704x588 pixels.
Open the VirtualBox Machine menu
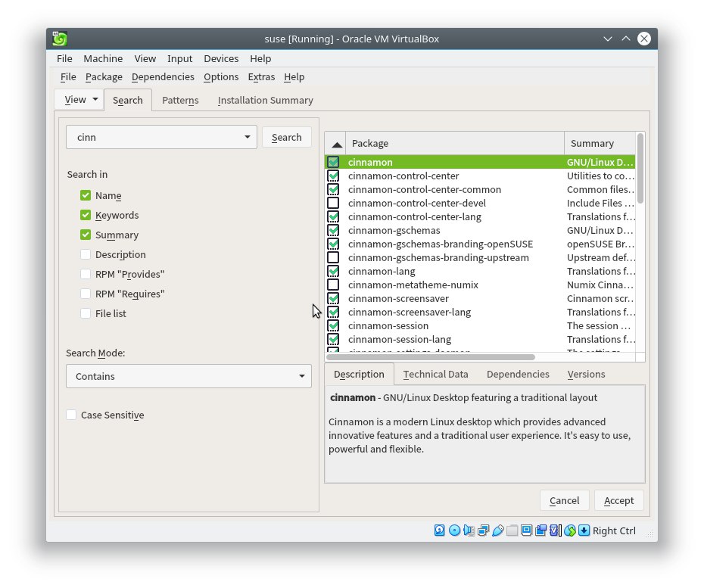[x=103, y=58]
